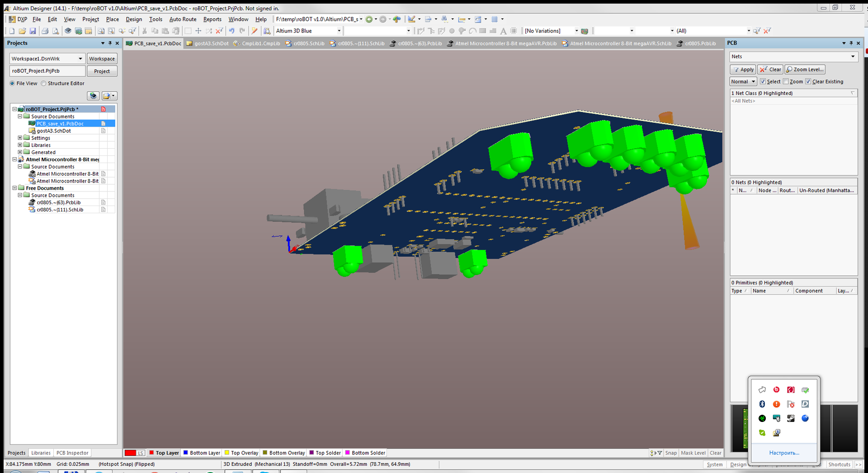Click the Move Selection cross-arrows icon

(198, 31)
